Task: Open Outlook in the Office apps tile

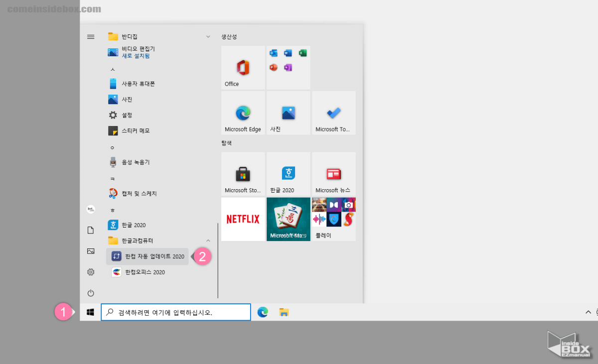Action: [x=273, y=53]
